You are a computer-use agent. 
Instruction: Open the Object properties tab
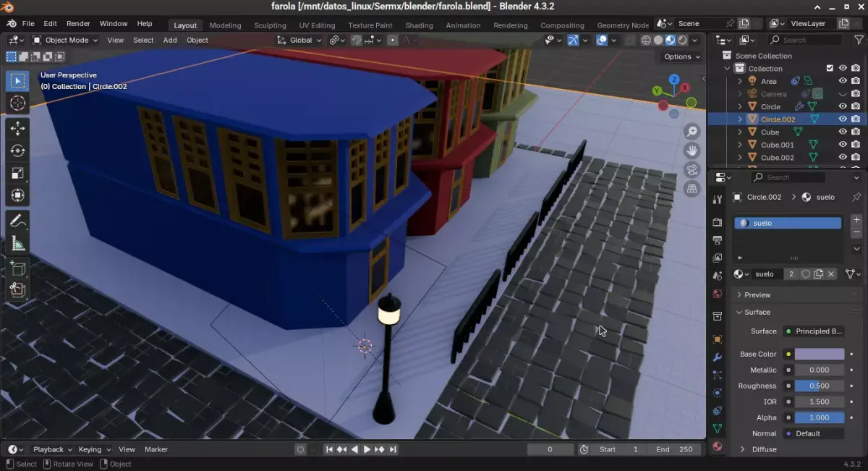click(718, 339)
